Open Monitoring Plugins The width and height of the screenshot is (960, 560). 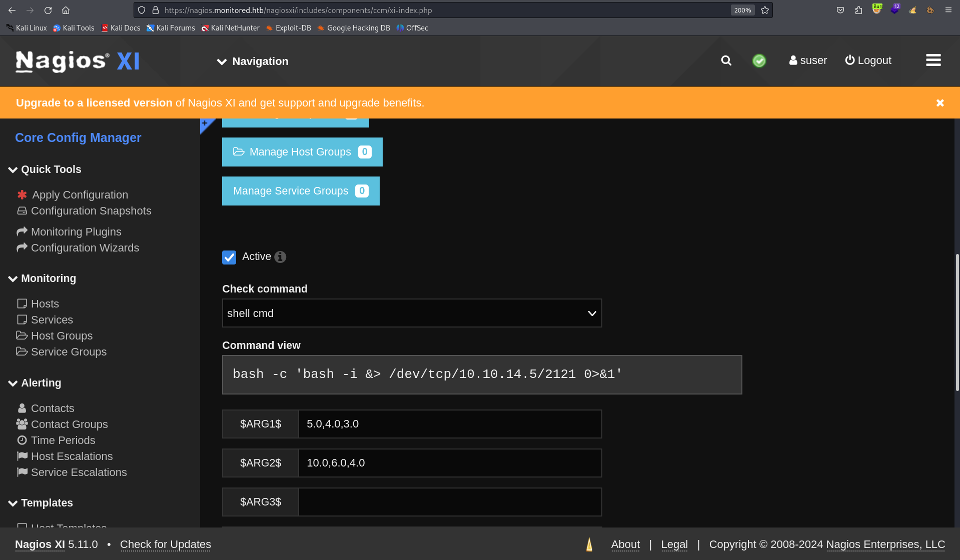click(69, 232)
